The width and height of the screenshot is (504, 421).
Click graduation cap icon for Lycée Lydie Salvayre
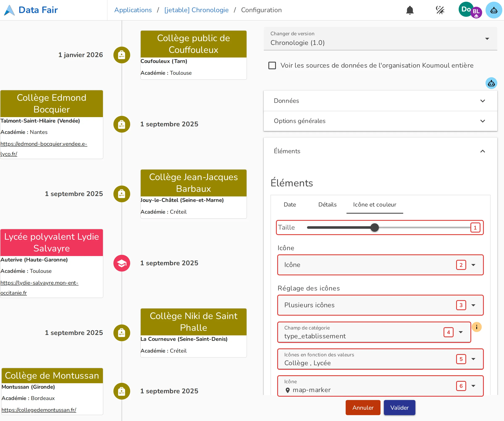(x=122, y=263)
